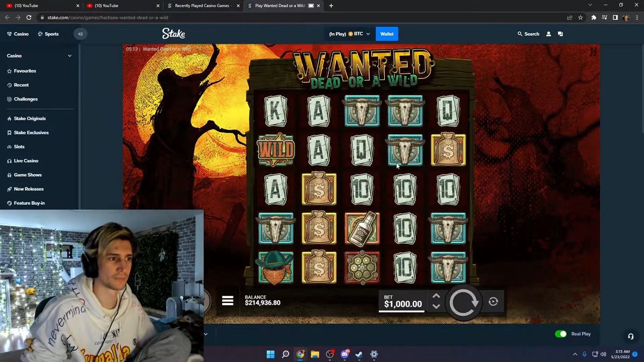644x362 pixels.
Task: Open Settings gear from taskbar
Action: (374, 354)
